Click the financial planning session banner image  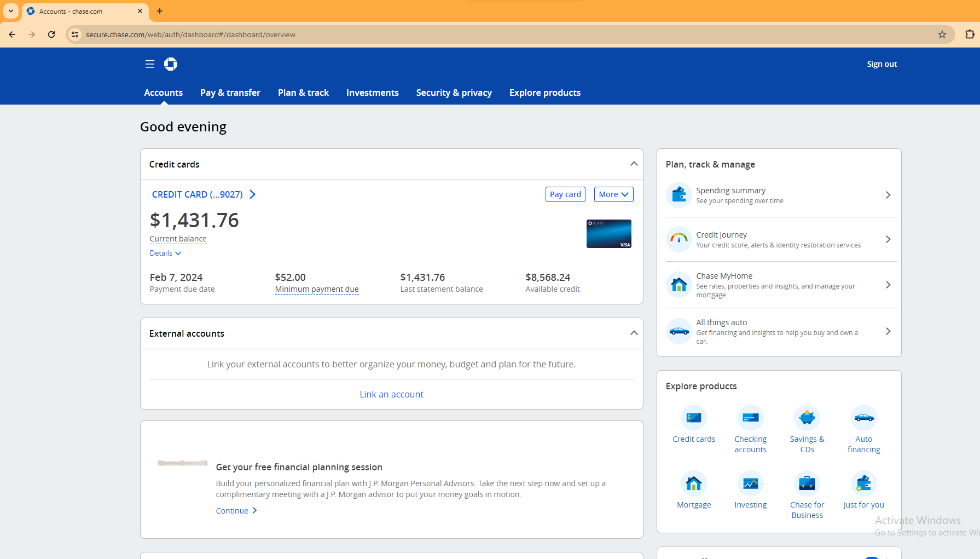pos(183,463)
